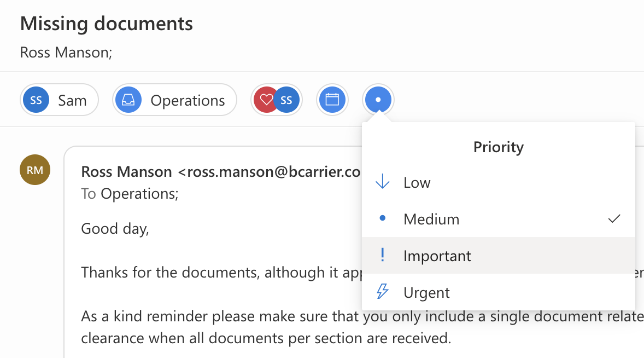Click the checkmark next to Medium

tap(614, 218)
